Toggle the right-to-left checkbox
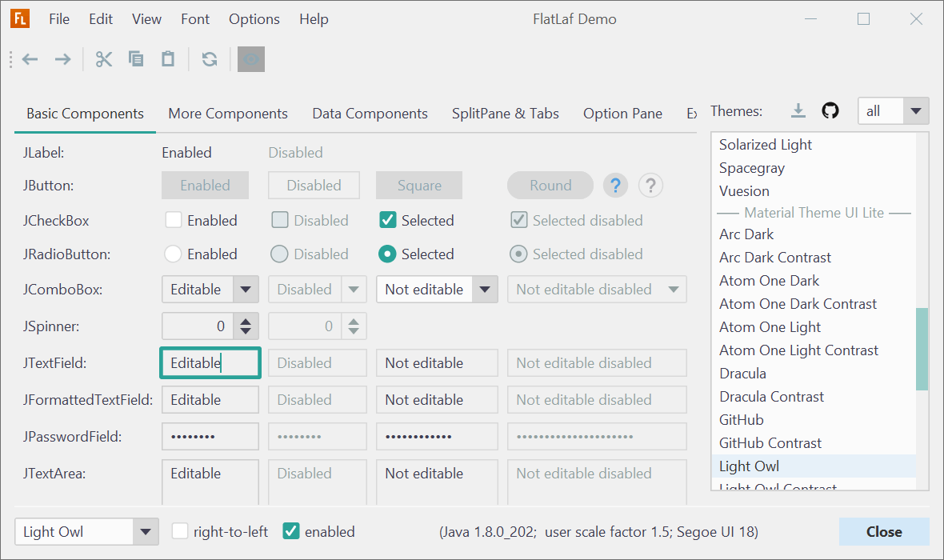Screen dimensions: 944x560 [181, 531]
